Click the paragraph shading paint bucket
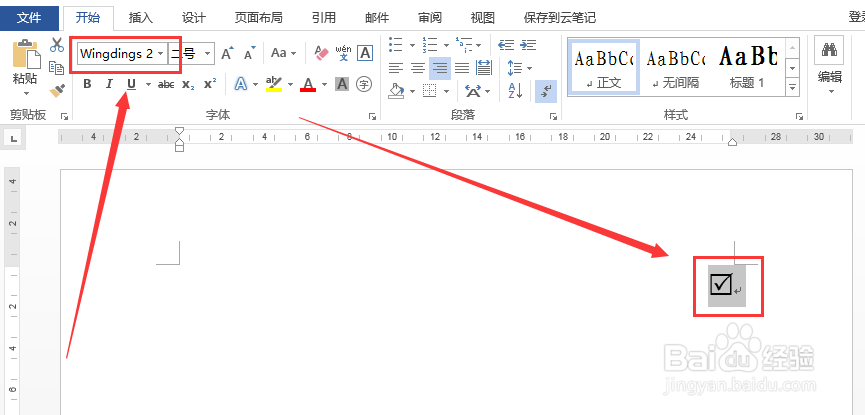 [x=396, y=91]
